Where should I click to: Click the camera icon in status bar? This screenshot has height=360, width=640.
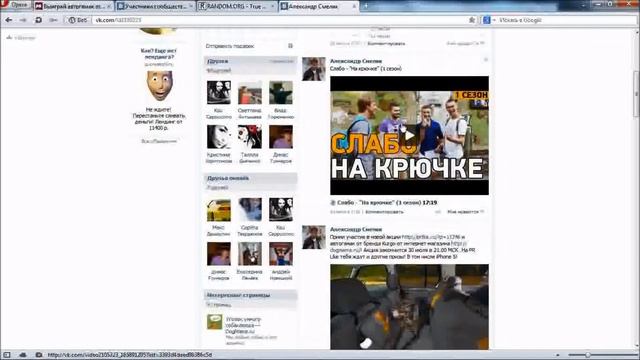tap(38, 355)
